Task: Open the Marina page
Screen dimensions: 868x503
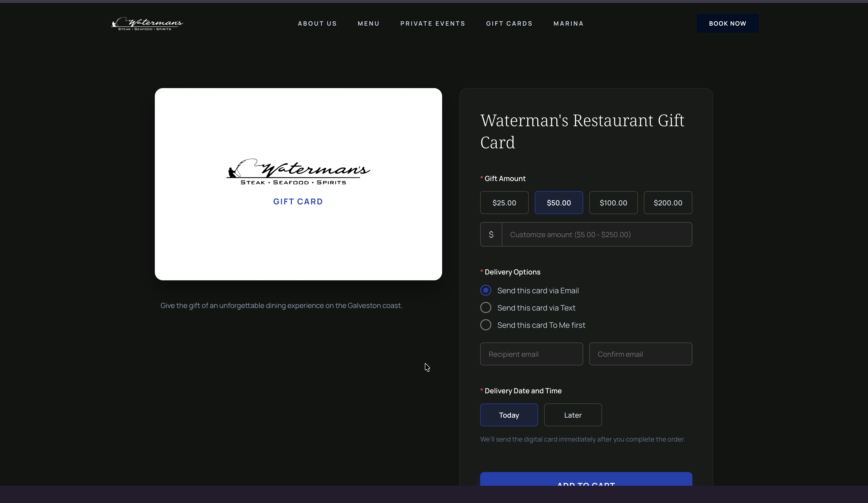Action: tap(568, 23)
